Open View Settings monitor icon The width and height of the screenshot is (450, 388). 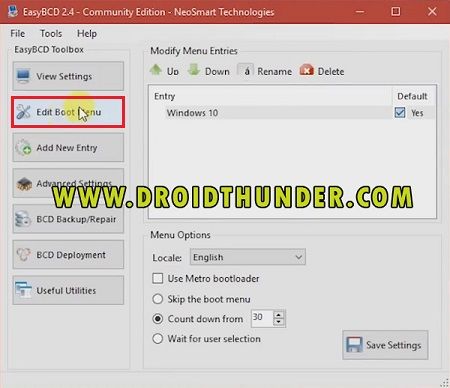[23, 76]
